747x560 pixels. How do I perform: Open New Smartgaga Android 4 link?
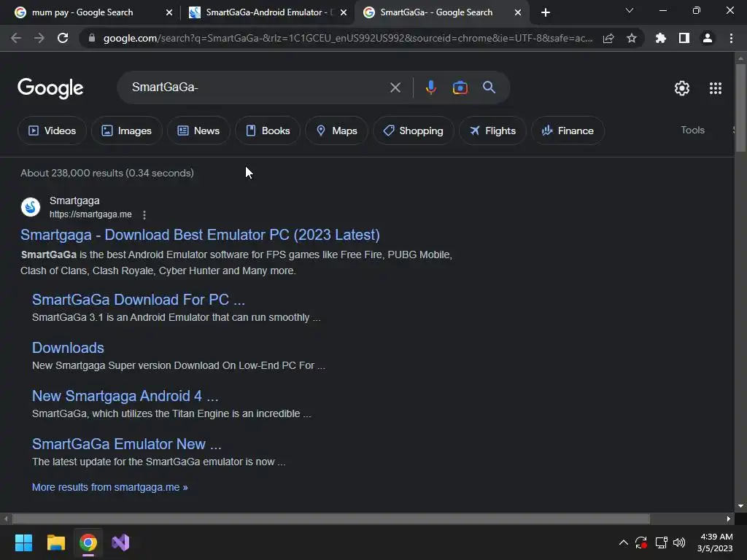125,396
